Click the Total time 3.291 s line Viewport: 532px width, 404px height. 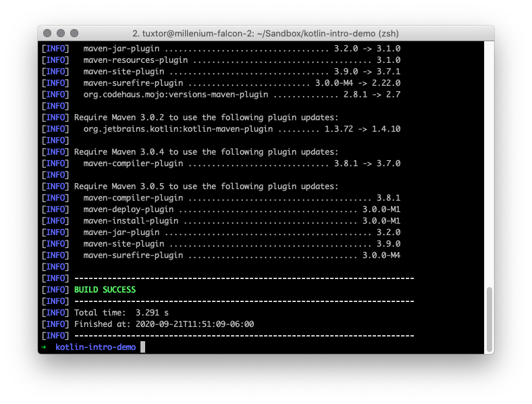pos(122,313)
